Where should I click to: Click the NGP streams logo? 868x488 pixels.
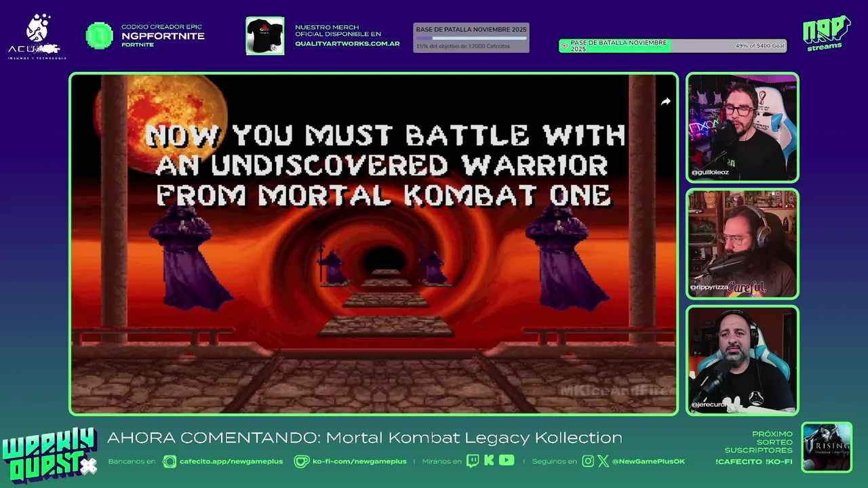[826, 33]
